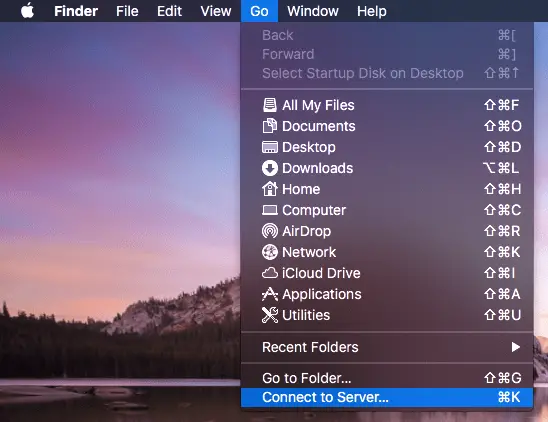
Task: Click the Network globe icon
Action: click(269, 252)
